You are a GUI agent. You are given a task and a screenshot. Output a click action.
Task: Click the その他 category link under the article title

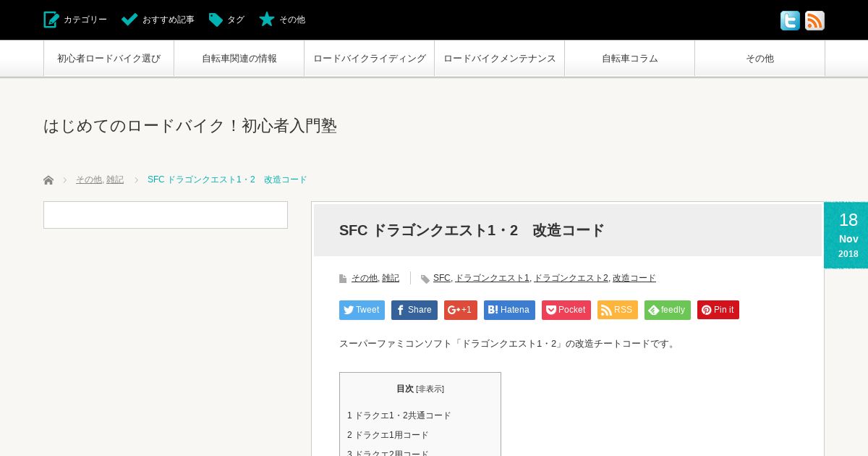[364, 278]
